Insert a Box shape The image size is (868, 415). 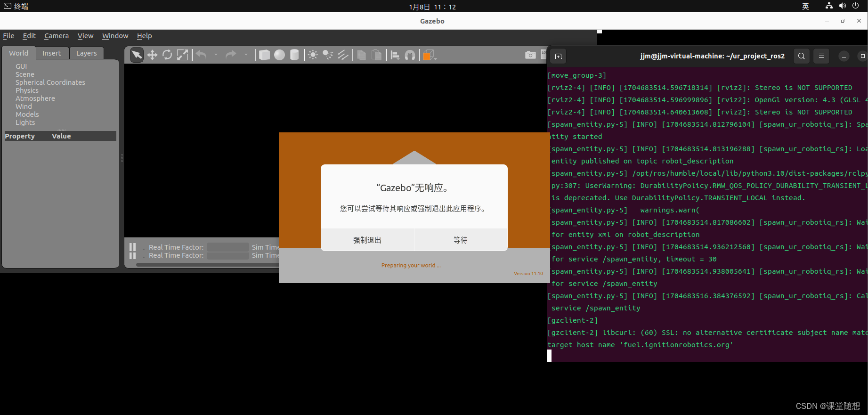point(265,55)
